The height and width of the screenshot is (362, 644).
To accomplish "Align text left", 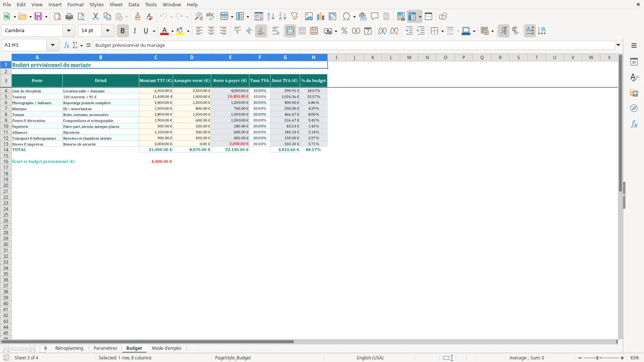I will point(199,31).
